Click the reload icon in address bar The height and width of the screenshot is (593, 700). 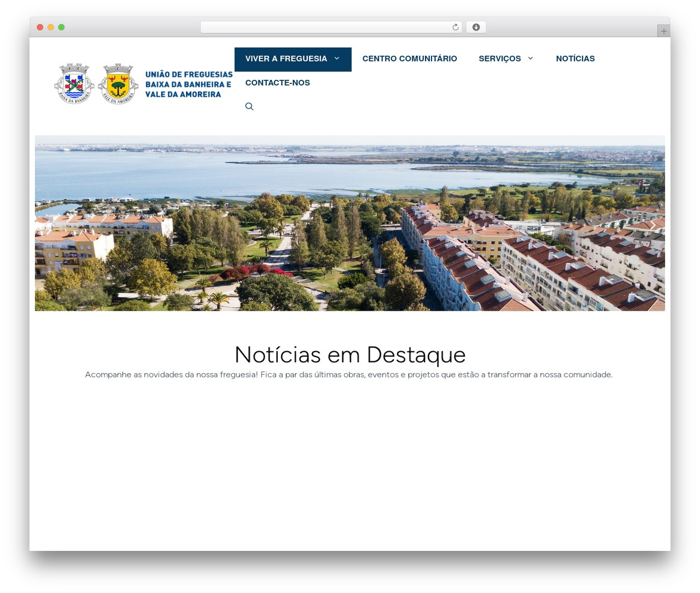click(x=455, y=27)
